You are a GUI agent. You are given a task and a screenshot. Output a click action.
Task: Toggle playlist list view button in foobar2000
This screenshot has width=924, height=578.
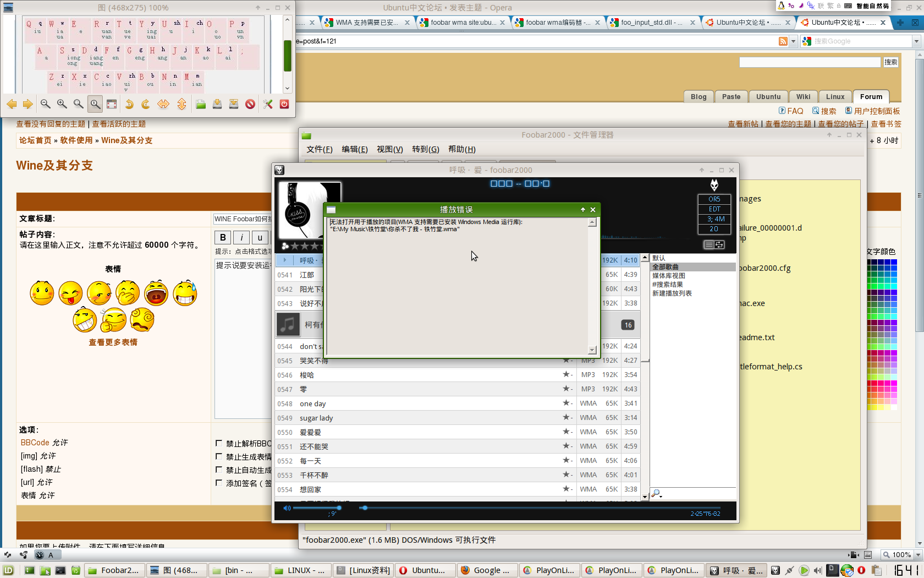tap(709, 244)
